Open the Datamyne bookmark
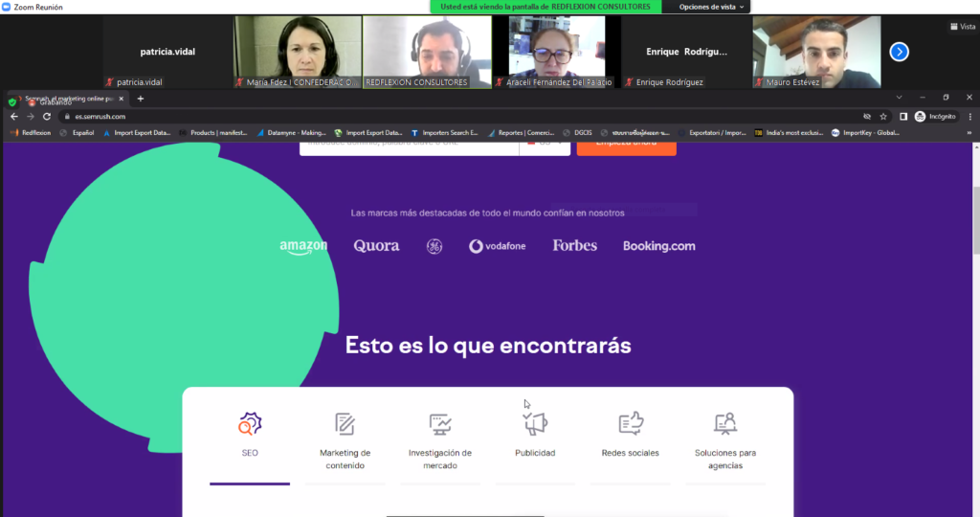Image resolution: width=980 pixels, height=517 pixels. point(291,132)
